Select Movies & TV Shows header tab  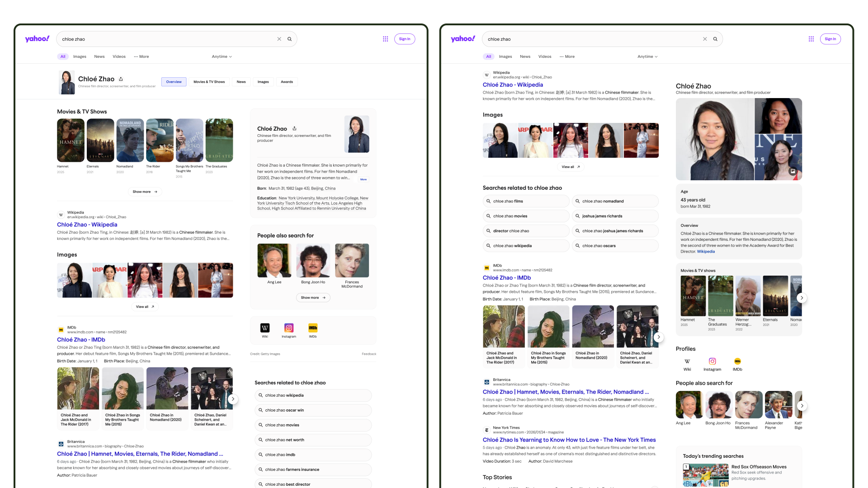pos(209,82)
